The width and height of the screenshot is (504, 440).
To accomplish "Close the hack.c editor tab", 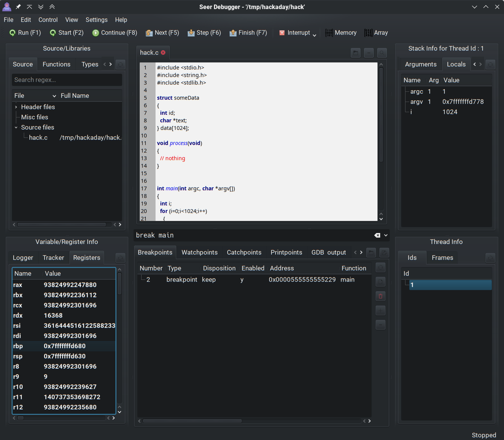I will 163,52.
